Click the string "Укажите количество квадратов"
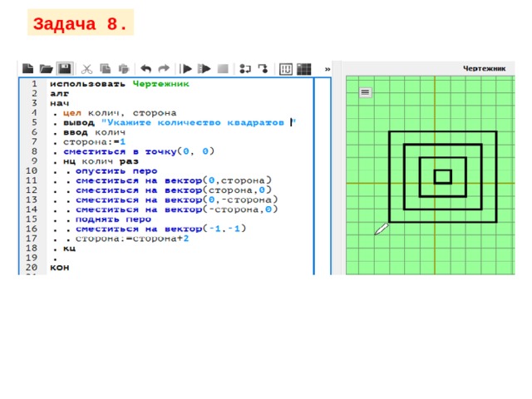The height and width of the screenshot is (399, 532). click(198, 122)
